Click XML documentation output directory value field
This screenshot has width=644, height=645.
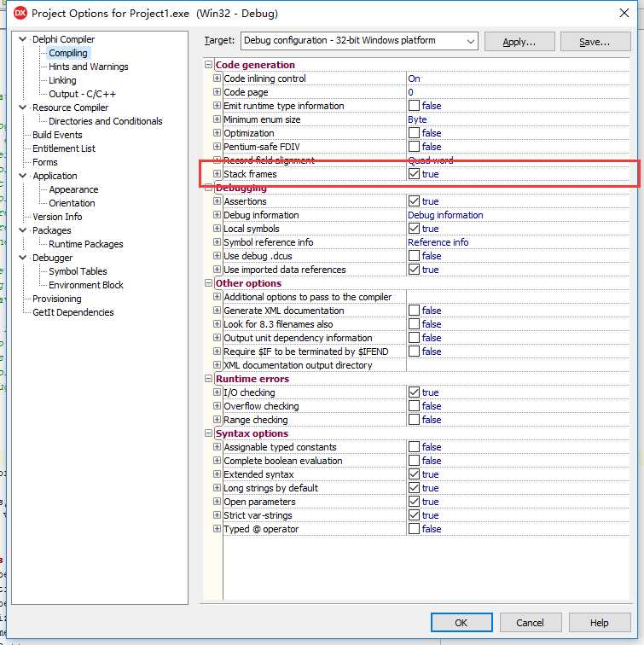[518, 365]
